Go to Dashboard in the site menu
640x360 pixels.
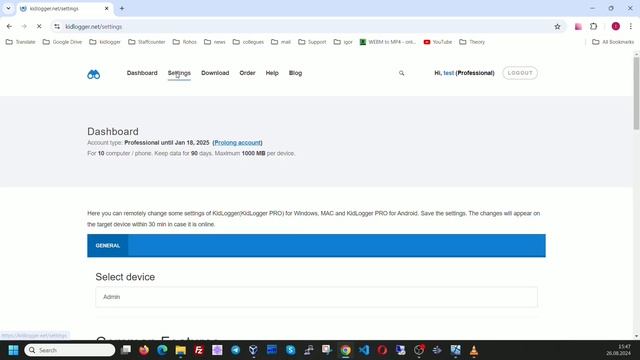coord(142,73)
